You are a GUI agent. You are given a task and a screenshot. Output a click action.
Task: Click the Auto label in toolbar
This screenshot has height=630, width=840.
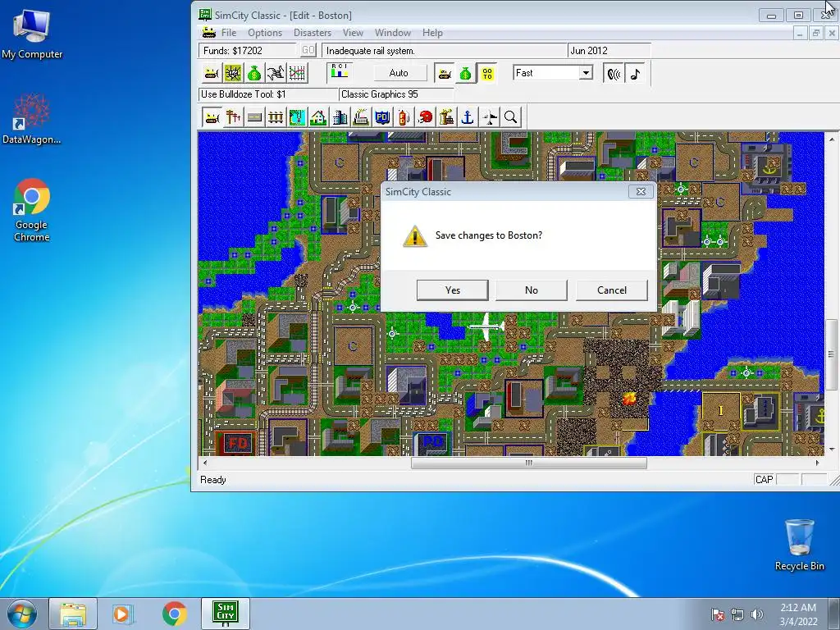pos(399,73)
